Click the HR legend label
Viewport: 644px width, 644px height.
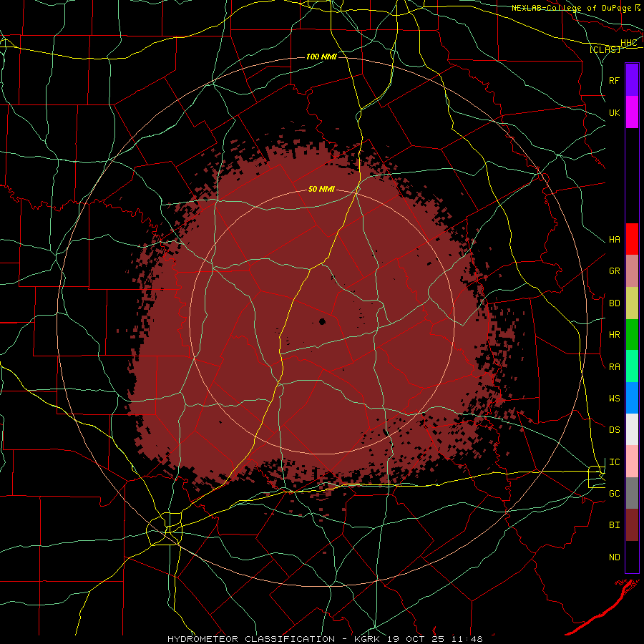[x=614, y=335]
